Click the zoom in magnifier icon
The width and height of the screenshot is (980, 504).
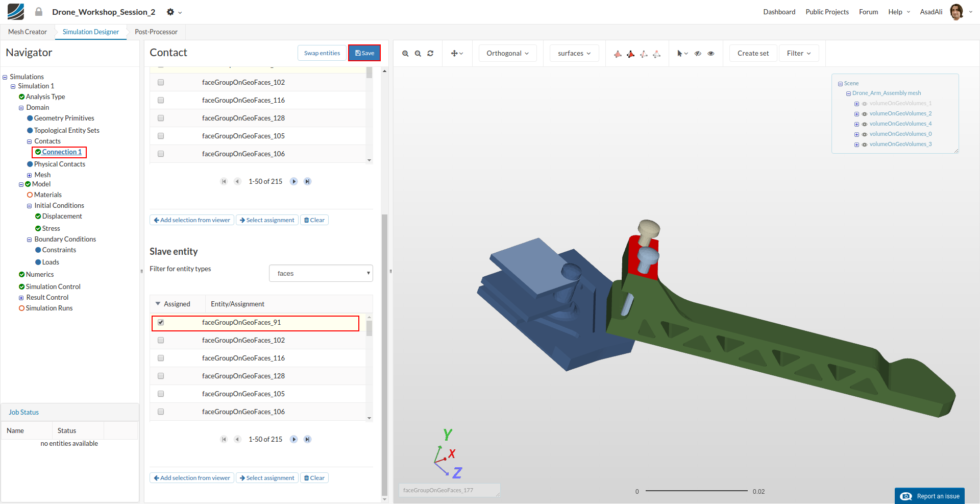(x=405, y=54)
